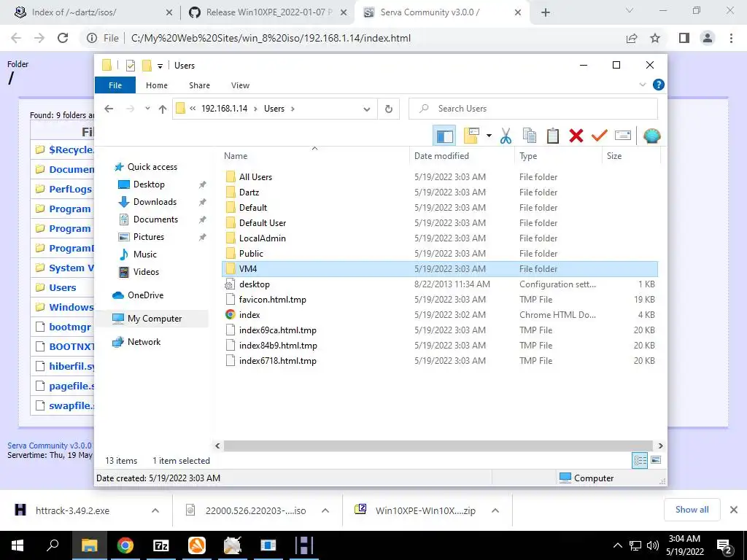
Task: Click Show all downloads button
Action: (x=692, y=510)
